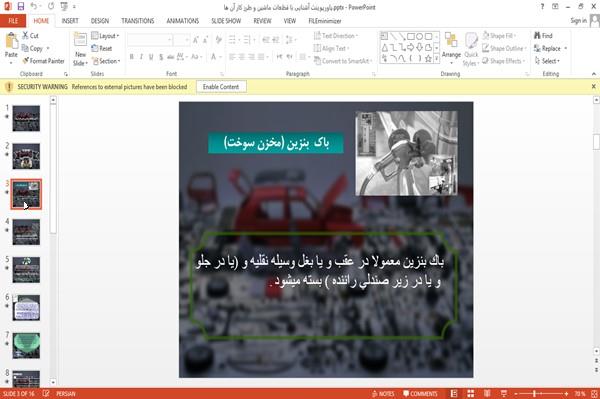Click the font name input box

pos(149,40)
